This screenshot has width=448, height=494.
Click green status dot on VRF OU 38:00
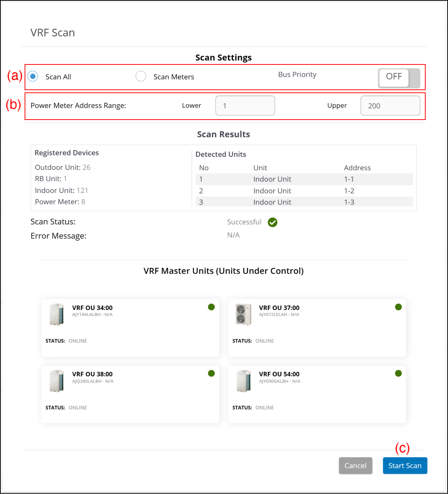211,373
